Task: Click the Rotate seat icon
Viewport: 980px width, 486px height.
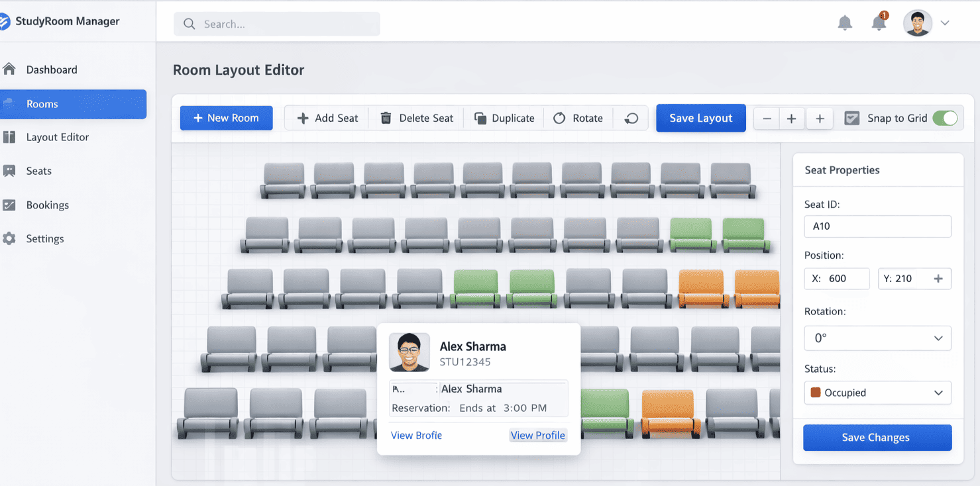Action: [559, 118]
